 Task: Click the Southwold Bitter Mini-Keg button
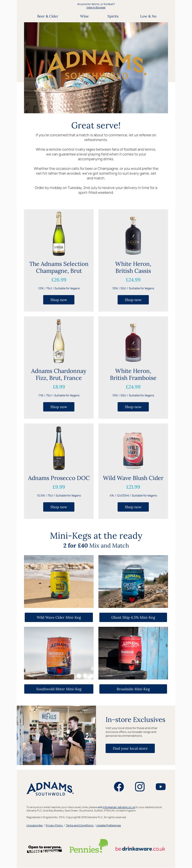tap(59, 689)
